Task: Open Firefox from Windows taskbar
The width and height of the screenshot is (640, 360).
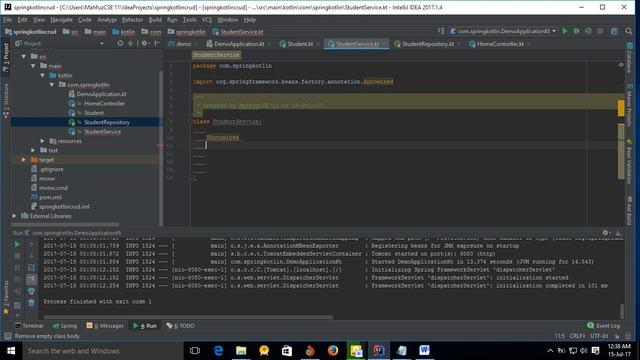Action: pyautogui.click(x=333, y=351)
